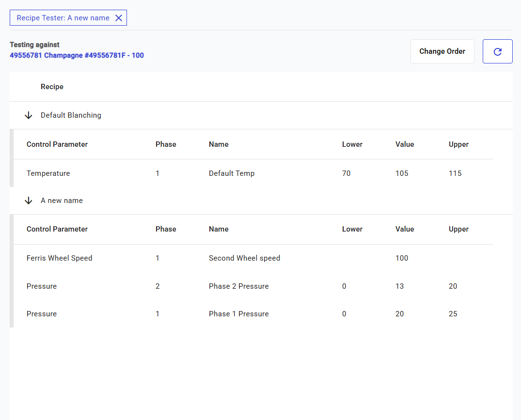Viewport: 521px width, 420px height.
Task: Click the refresh icon button
Action: click(x=497, y=51)
